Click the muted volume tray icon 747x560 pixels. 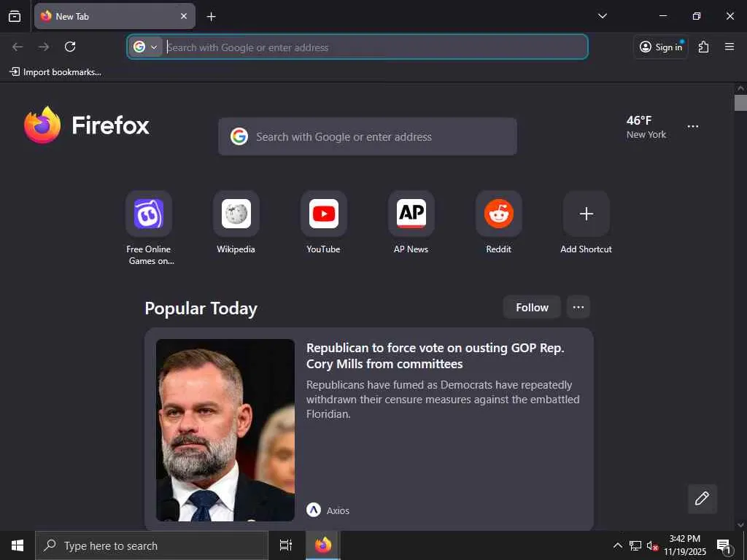tap(652, 545)
